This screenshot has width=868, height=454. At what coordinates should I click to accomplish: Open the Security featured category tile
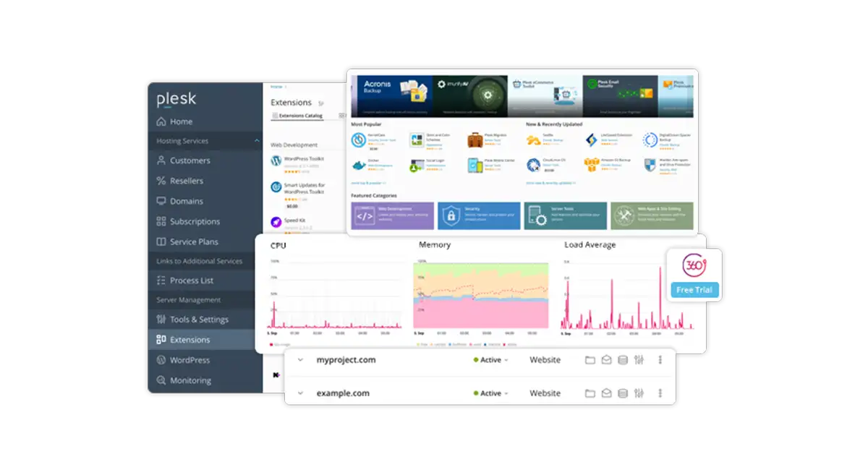coord(479,215)
